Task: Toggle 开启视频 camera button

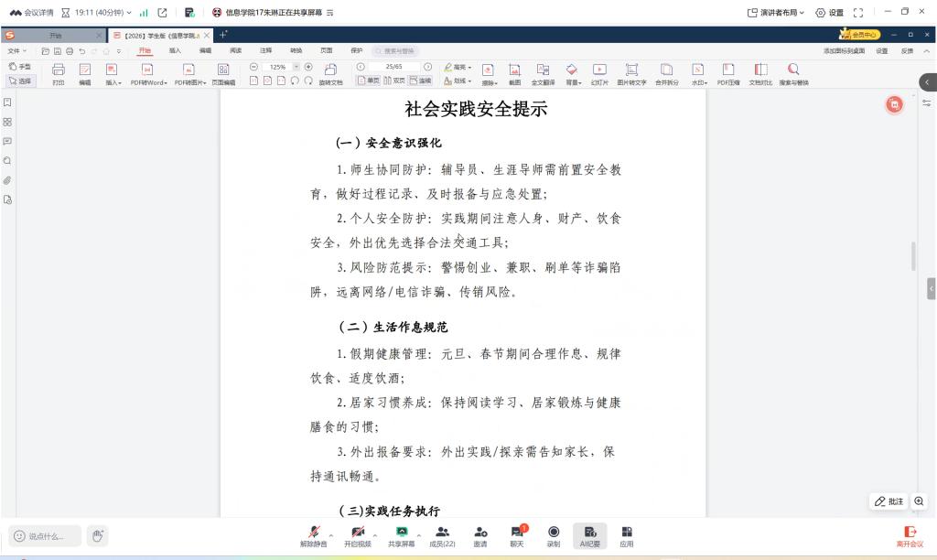Action: pos(358,535)
